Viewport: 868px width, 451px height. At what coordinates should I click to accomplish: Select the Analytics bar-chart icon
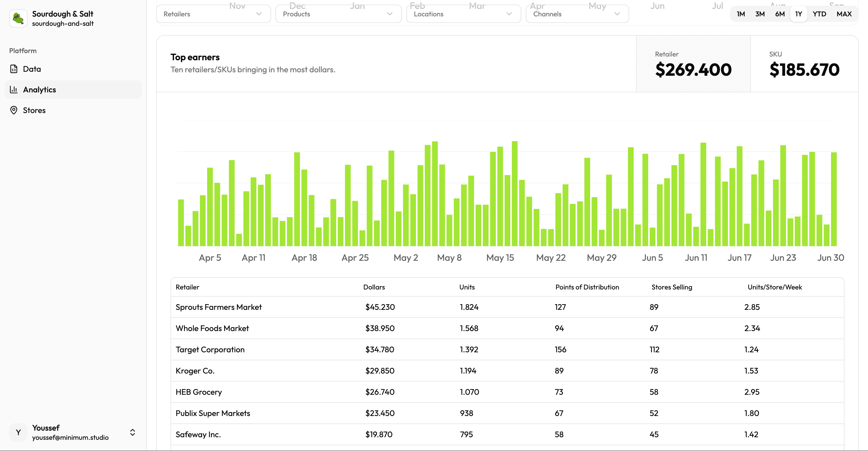click(14, 89)
